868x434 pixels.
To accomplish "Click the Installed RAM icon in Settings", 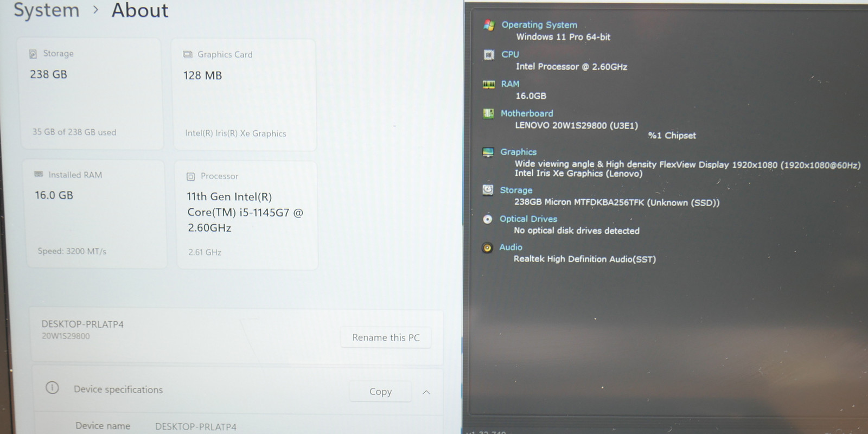I will coord(39,174).
